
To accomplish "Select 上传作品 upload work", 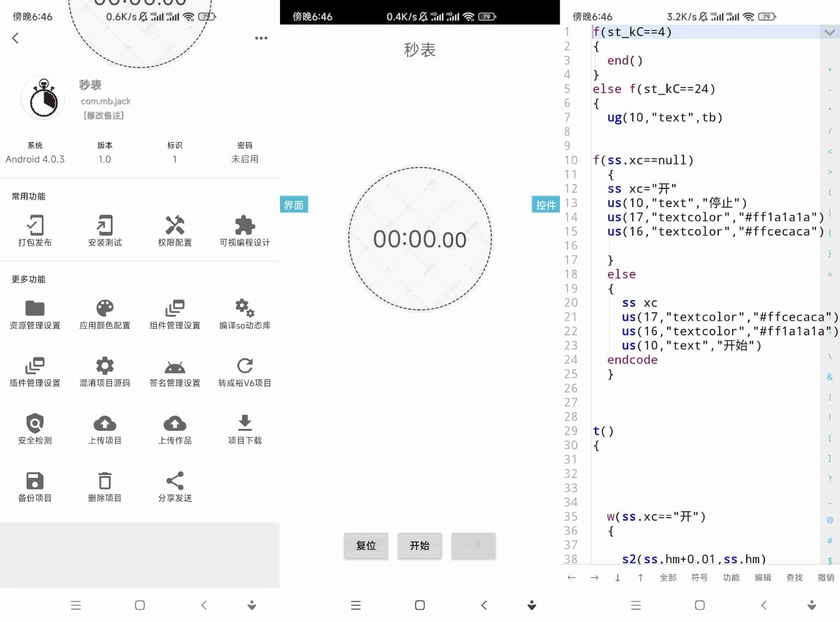I will (x=175, y=430).
